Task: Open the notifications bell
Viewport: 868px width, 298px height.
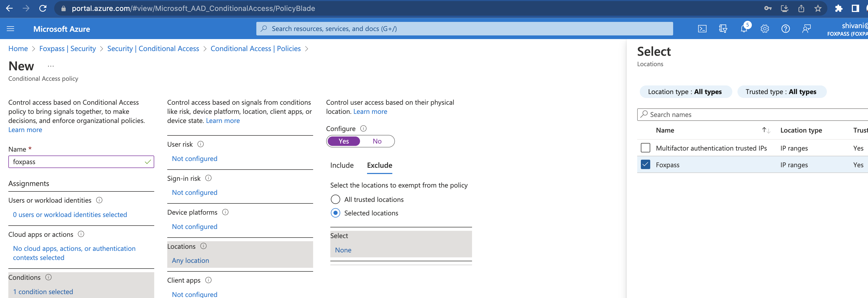Action: [x=744, y=29]
